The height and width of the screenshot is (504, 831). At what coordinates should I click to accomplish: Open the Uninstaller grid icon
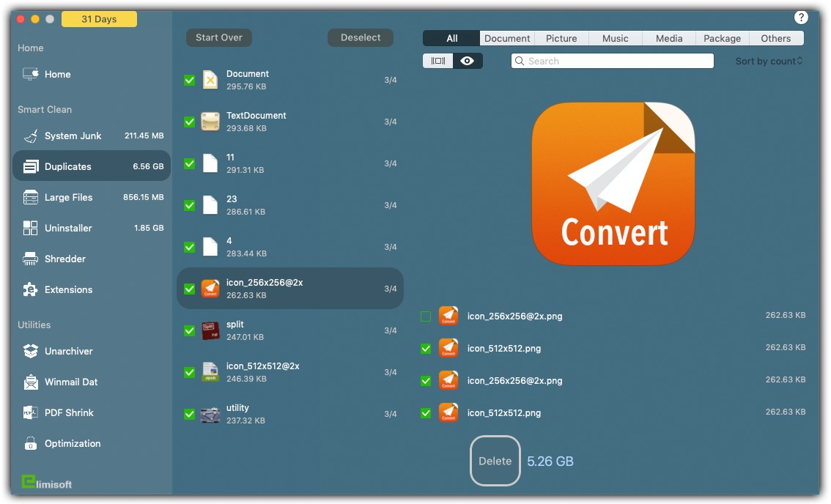[31, 229]
